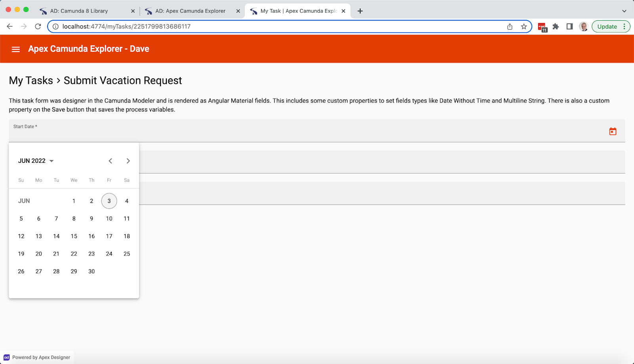Image resolution: width=634 pixels, height=364 pixels.
Task: Close the My Task browser tab
Action: tap(344, 11)
